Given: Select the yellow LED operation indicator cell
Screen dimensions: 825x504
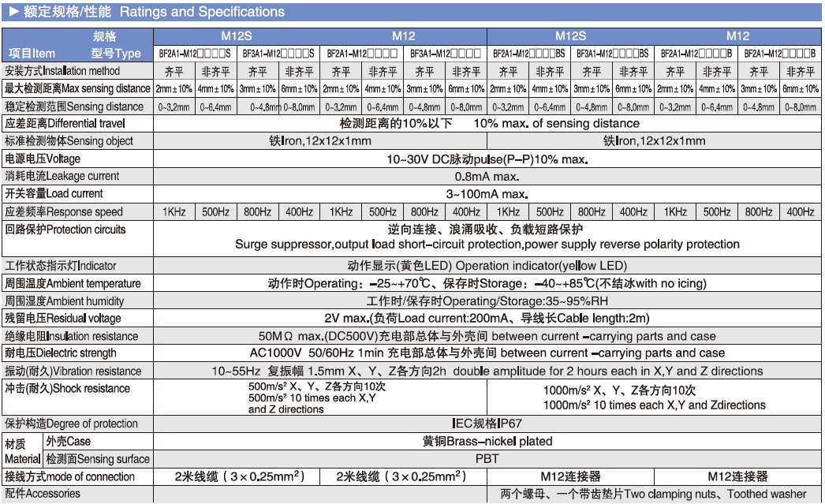Looking at the screenshot, I should pyautogui.click(x=487, y=266).
